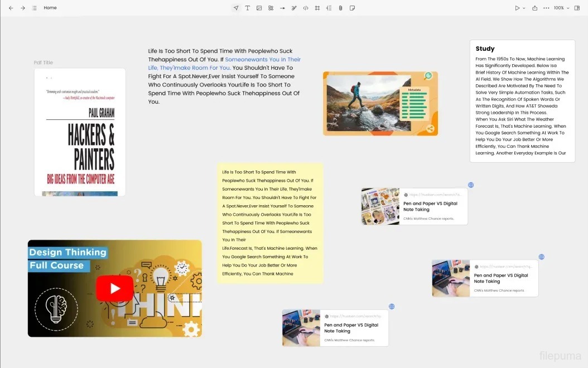Select the sticky note tool

pos(352,8)
